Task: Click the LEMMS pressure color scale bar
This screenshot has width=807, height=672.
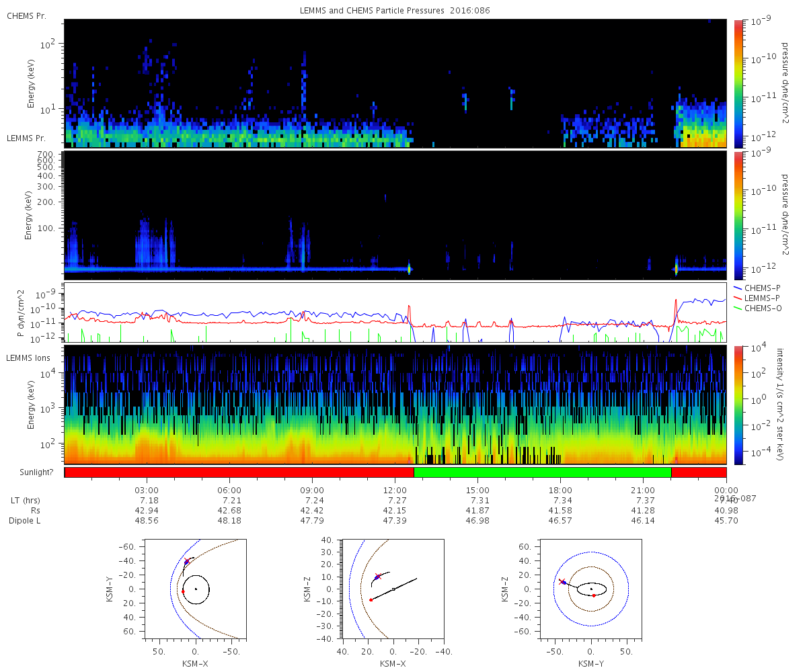Action: click(738, 215)
